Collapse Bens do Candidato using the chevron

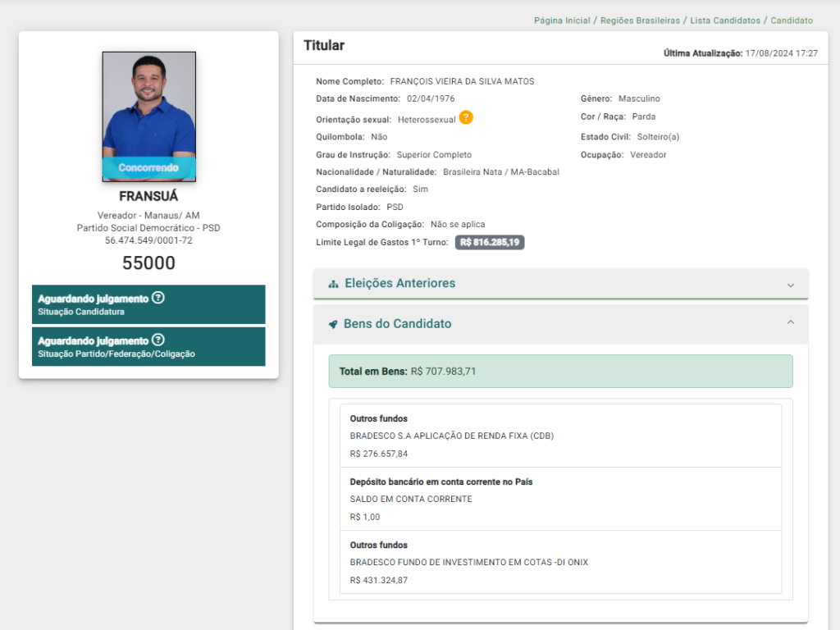coord(791,323)
